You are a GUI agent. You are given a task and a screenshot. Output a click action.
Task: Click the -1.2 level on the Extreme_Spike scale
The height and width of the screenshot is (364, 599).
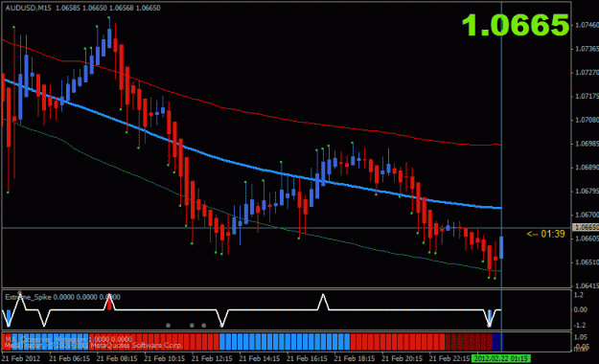[x=579, y=325]
